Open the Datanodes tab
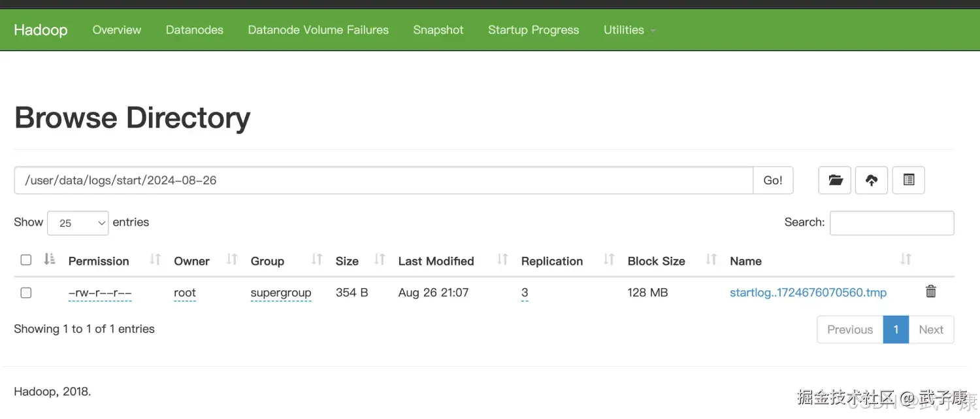Viewport: 980px width, 419px height. point(195,30)
